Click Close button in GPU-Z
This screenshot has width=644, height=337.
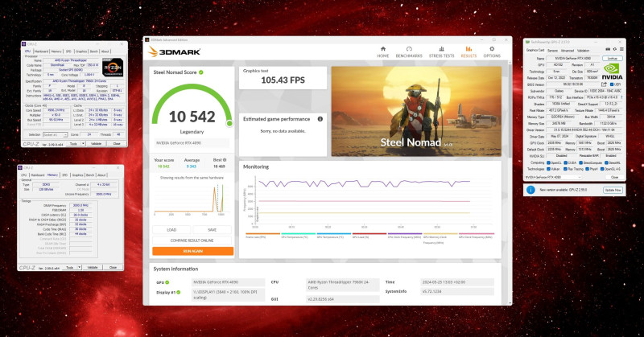pyautogui.click(x=615, y=177)
